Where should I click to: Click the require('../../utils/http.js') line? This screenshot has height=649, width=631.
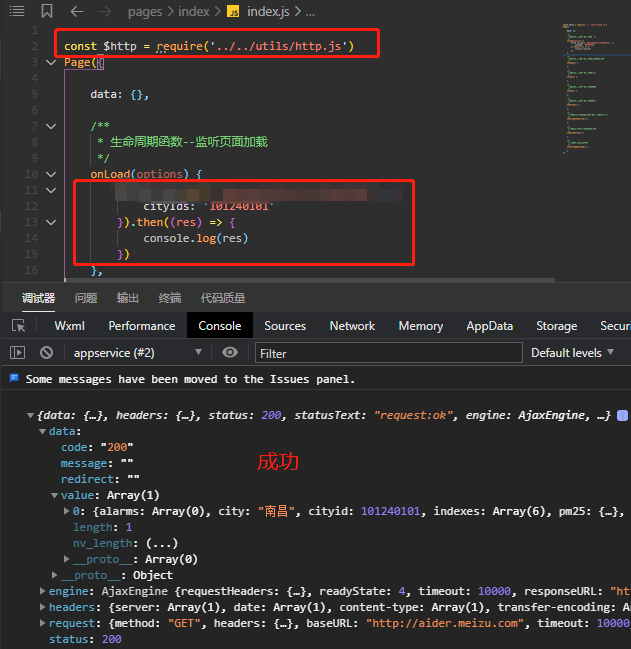click(x=209, y=46)
